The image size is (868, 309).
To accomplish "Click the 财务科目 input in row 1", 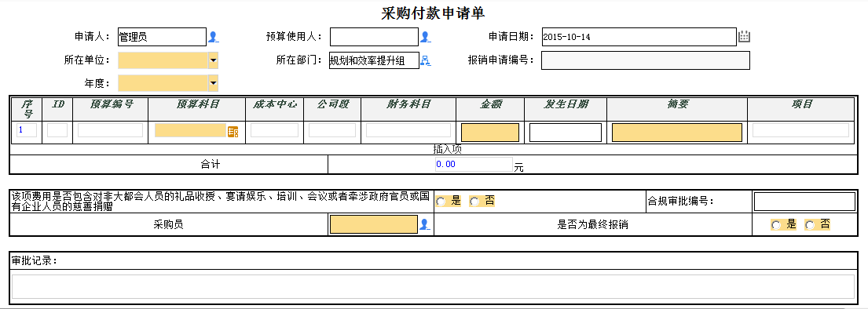I will point(408,130).
